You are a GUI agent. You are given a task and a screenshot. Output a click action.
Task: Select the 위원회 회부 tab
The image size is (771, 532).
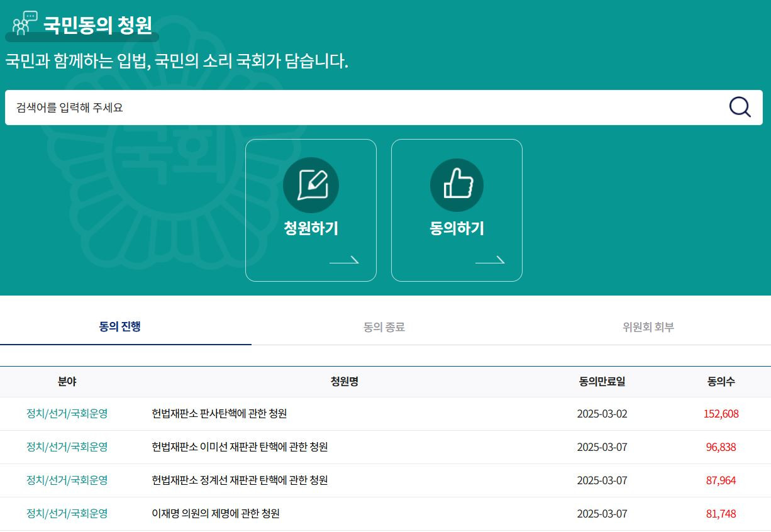pos(648,327)
